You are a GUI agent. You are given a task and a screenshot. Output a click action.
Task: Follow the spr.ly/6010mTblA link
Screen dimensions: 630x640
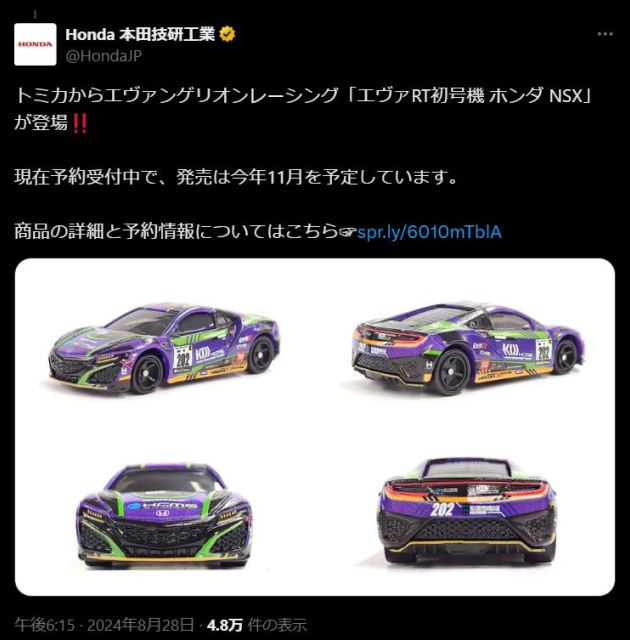click(429, 231)
